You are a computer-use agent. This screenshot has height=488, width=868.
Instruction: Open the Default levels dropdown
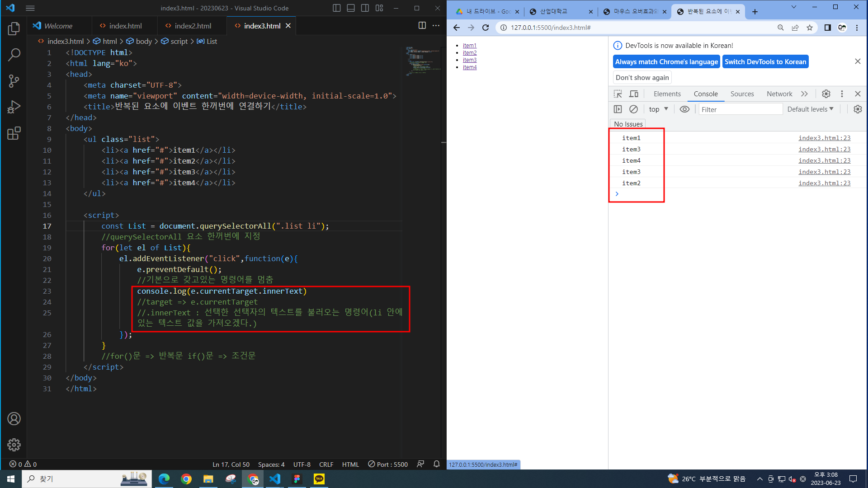click(x=810, y=109)
